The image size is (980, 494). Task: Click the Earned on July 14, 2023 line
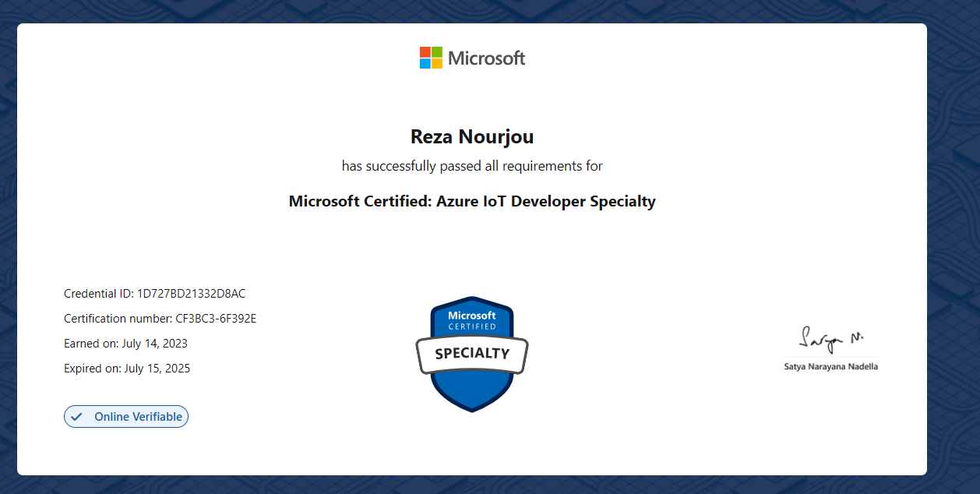coord(126,344)
